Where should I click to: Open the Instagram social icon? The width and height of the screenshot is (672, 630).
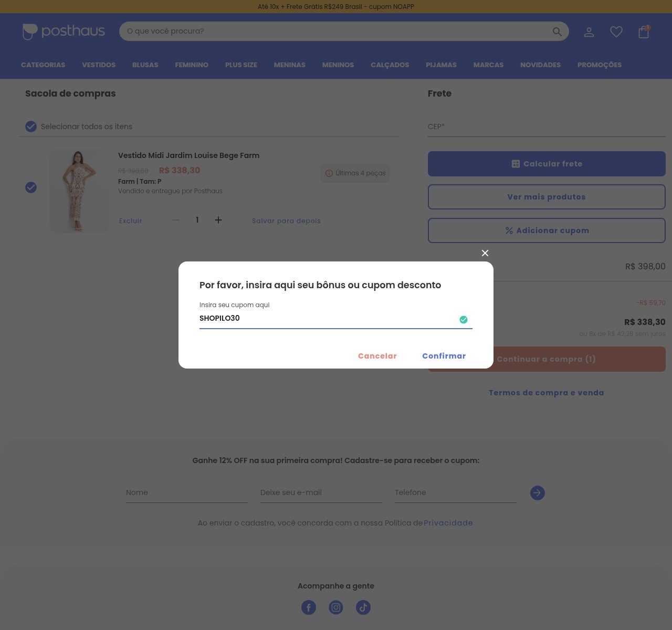pos(336,607)
